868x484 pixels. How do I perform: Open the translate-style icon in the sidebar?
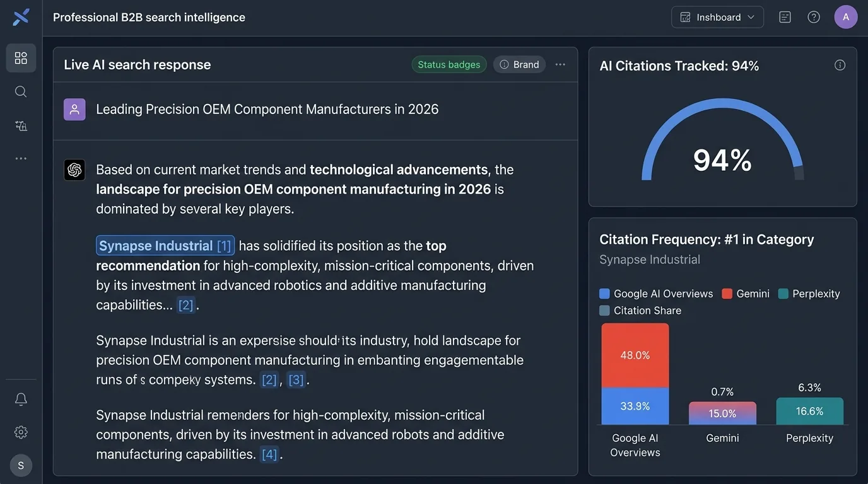click(x=21, y=125)
